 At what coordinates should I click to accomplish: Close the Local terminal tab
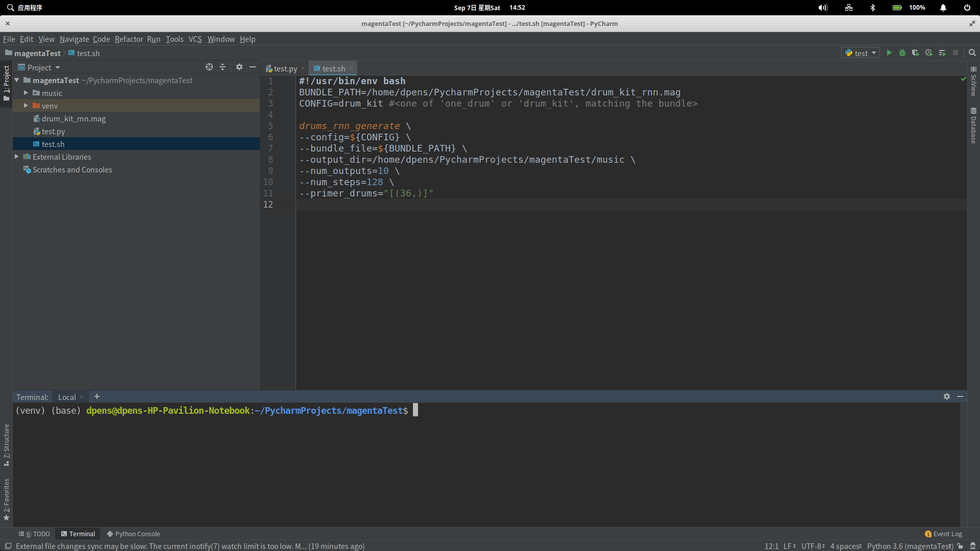82,397
